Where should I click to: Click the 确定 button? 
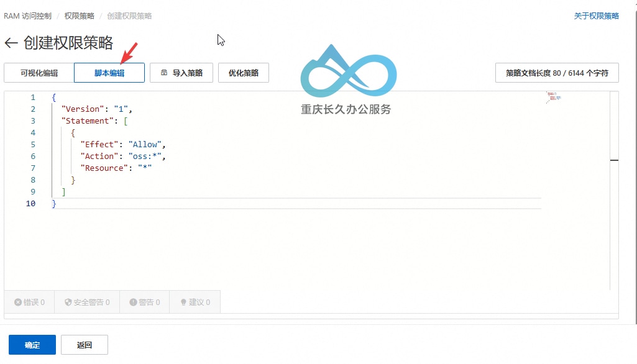pos(32,345)
